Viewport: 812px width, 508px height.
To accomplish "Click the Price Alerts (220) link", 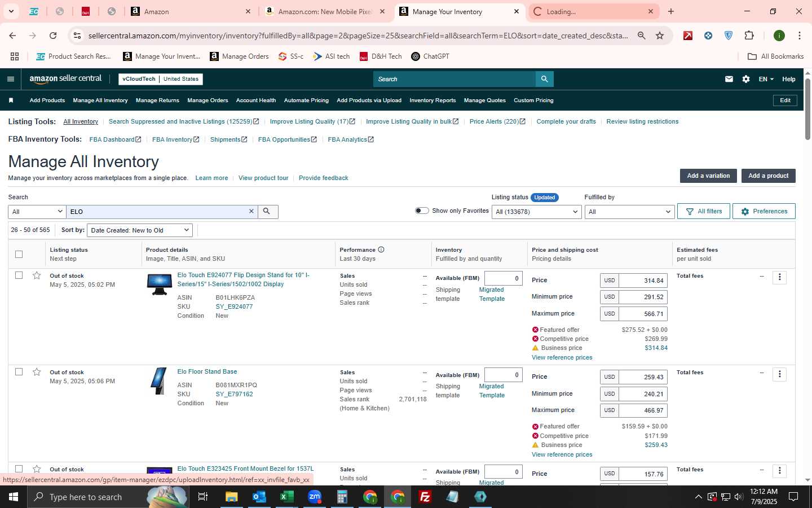I will click(497, 121).
